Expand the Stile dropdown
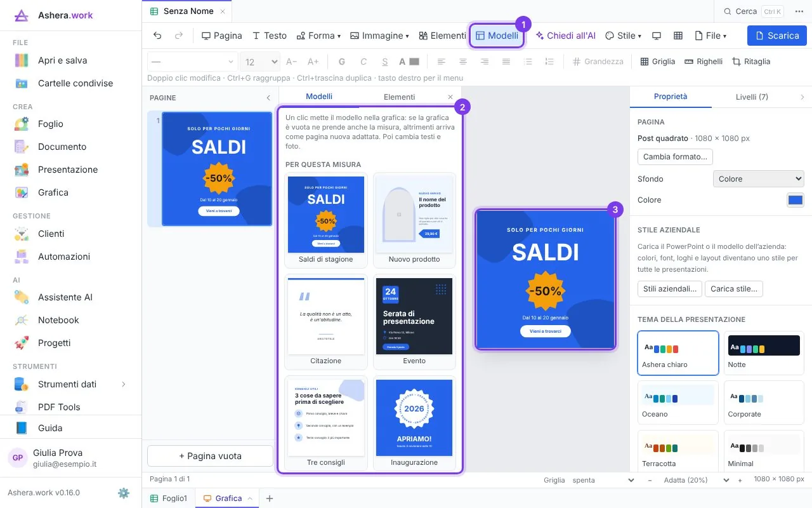The height and width of the screenshot is (508, 812). pos(623,36)
